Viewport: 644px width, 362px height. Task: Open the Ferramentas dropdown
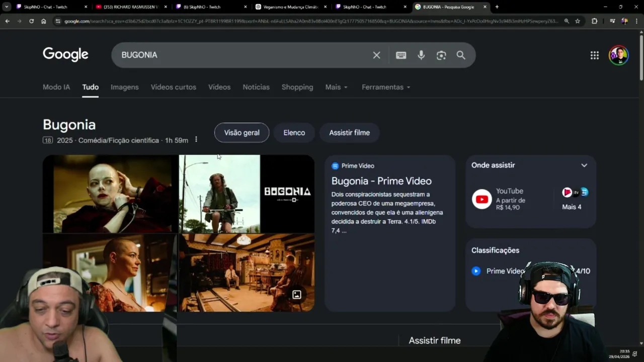pos(386,87)
